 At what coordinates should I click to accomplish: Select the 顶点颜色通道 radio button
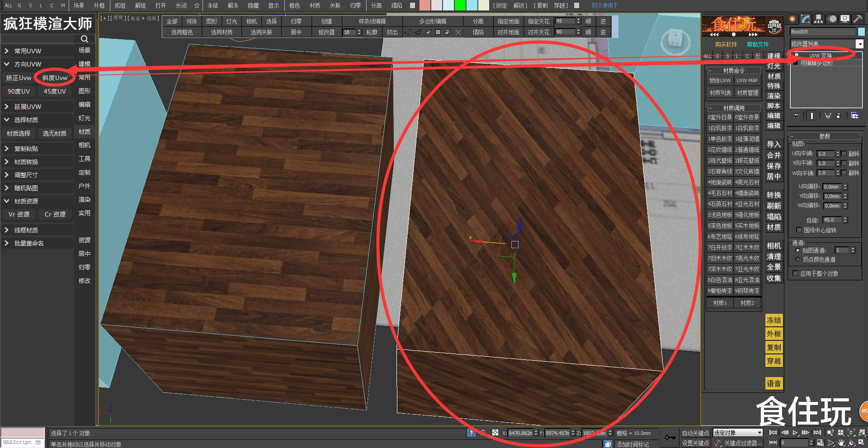(797, 259)
